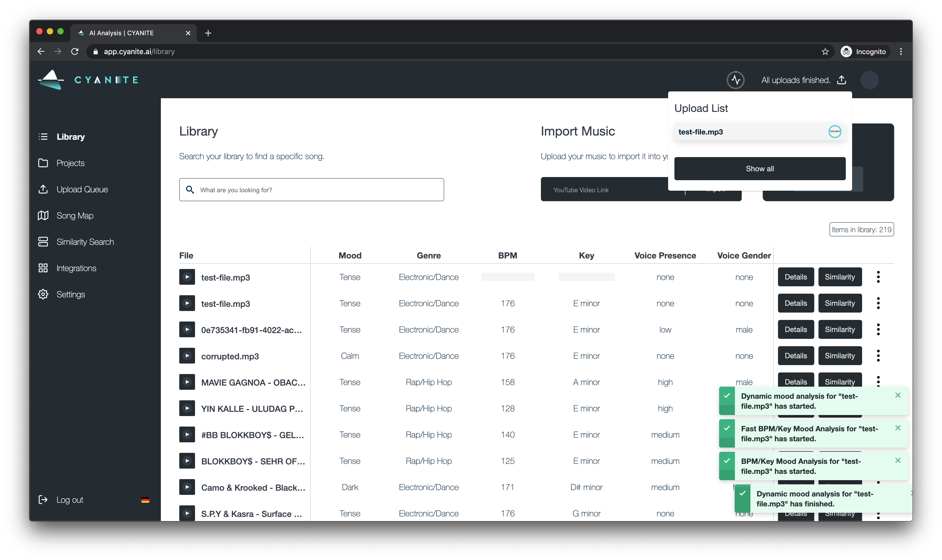942x560 pixels.
Task: Open Similarity Search from the sidebar
Action: click(85, 241)
